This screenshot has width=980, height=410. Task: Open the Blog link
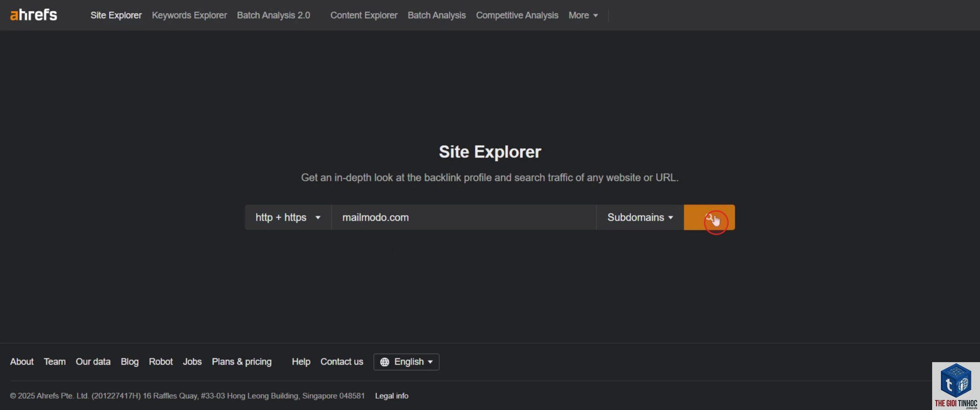[x=130, y=362]
